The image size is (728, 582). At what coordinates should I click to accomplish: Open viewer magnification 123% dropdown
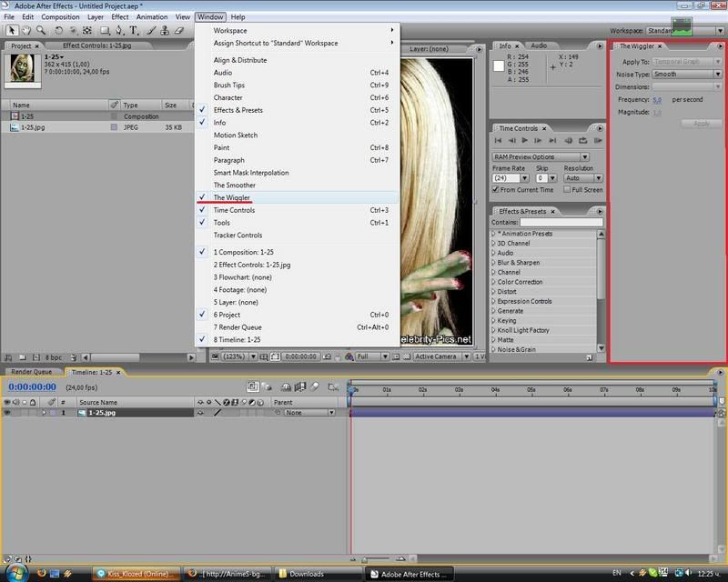tap(239, 356)
